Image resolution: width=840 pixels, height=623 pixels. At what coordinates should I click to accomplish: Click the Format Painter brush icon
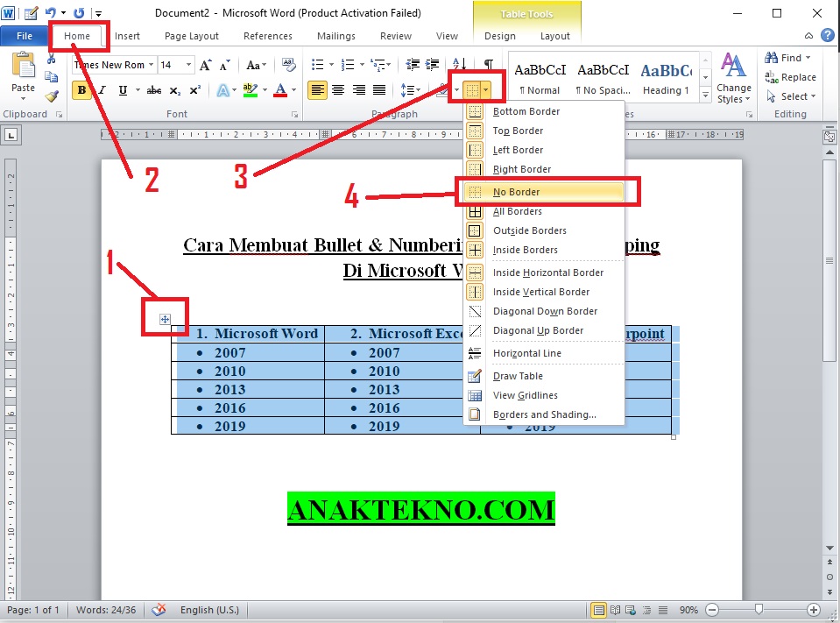pyautogui.click(x=52, y=96)
